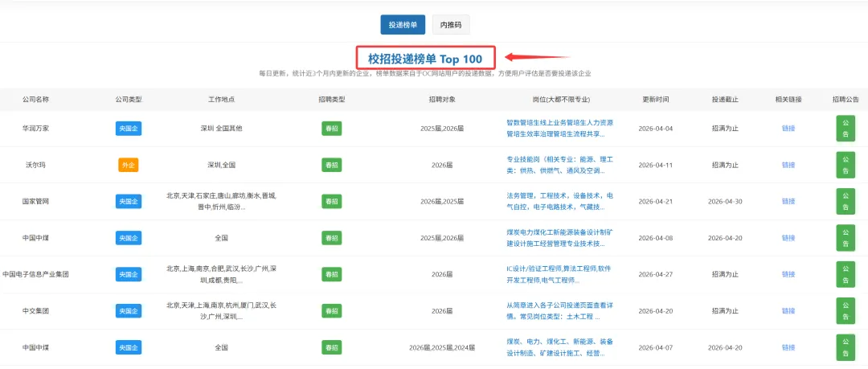Click 2026届,2025届,2024届 recruitment target cell

(442, 347)
